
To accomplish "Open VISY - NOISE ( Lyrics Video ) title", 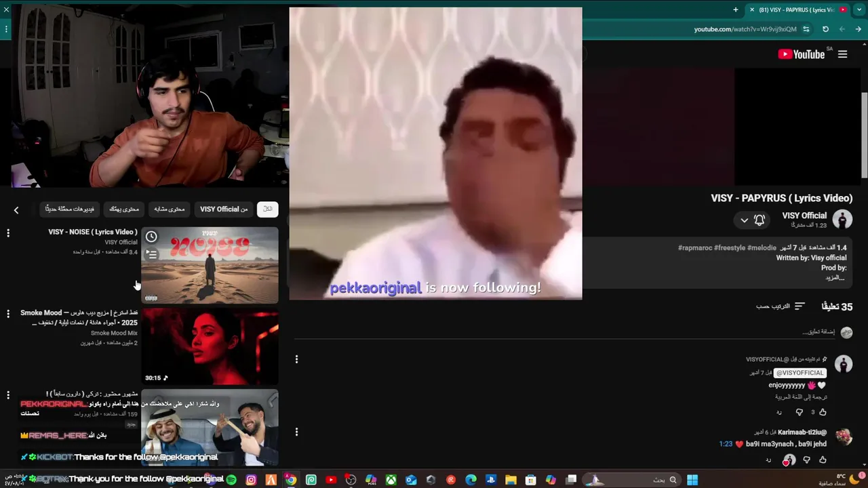I will [x=93, y=232].
